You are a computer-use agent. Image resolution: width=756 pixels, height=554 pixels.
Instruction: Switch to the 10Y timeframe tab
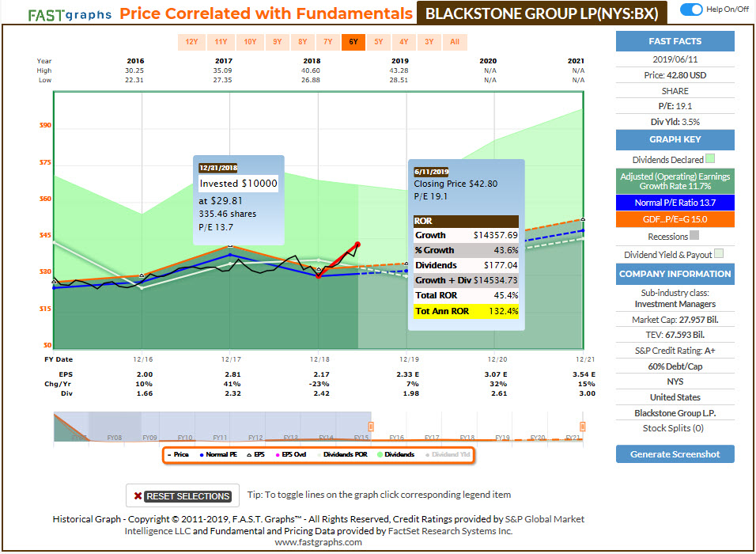251,42
